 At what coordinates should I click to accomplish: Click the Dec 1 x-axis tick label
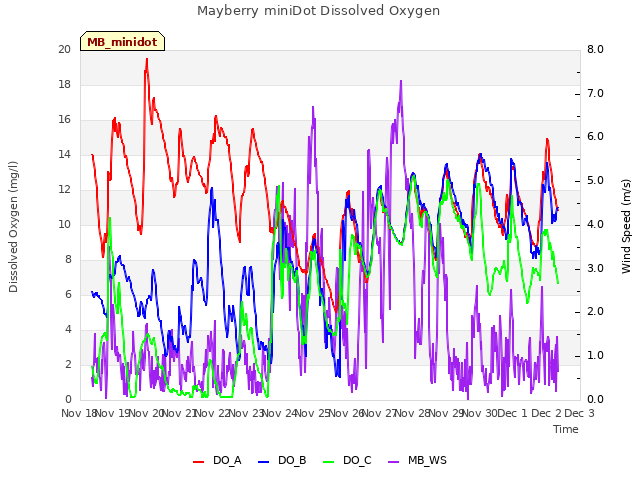(x=513, y=413)
